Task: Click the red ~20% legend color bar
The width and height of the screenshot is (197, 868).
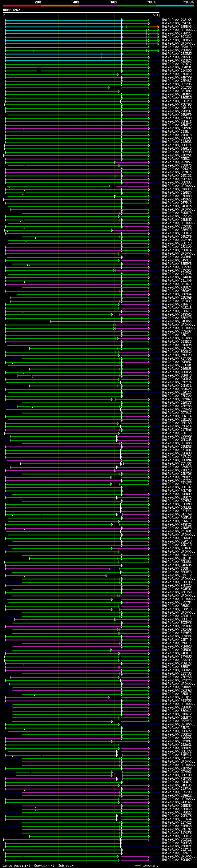Action: (22, 6)
